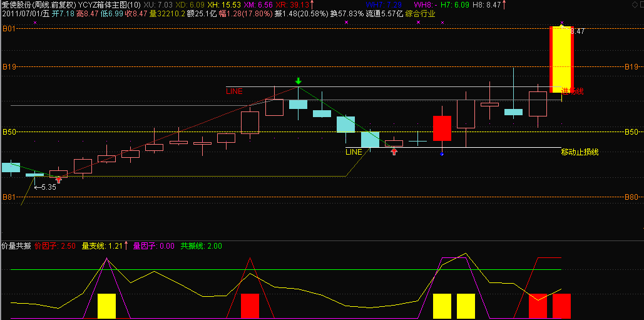The image size is (644, 320).
Task: Click the change value 幅1.28(17.80%)
Action: point(245,14)
